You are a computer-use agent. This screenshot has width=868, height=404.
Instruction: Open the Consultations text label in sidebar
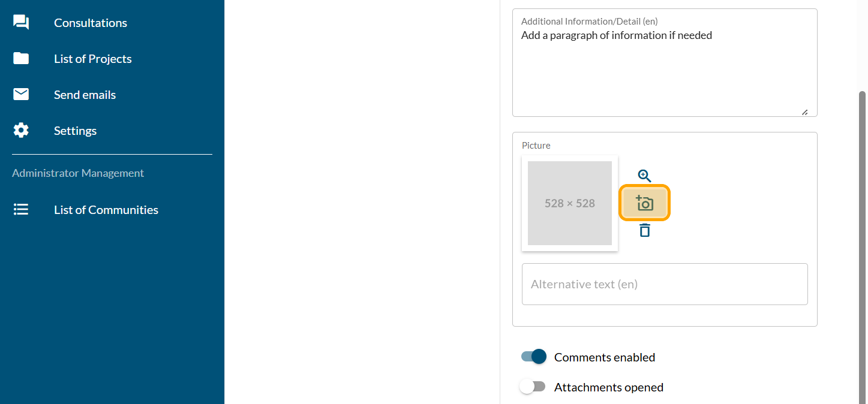(91, 23)
